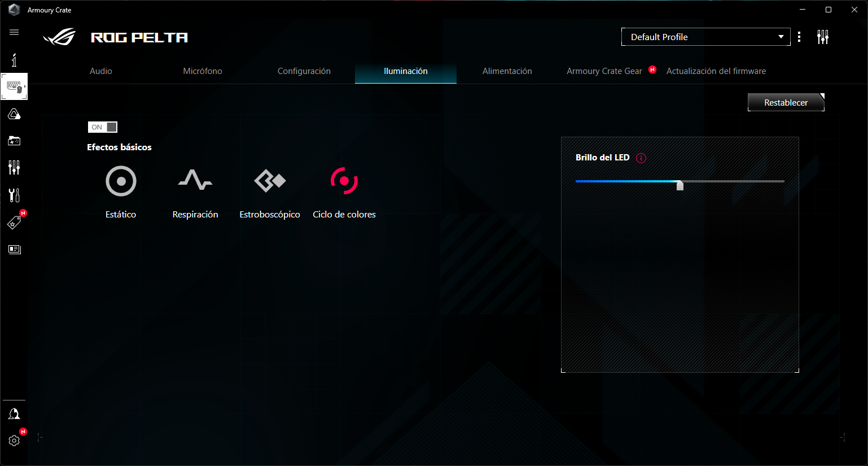The width and height of the screenshot is (868, 466).
Task: Minimize the Armoury Crate window
Action: 803,10
